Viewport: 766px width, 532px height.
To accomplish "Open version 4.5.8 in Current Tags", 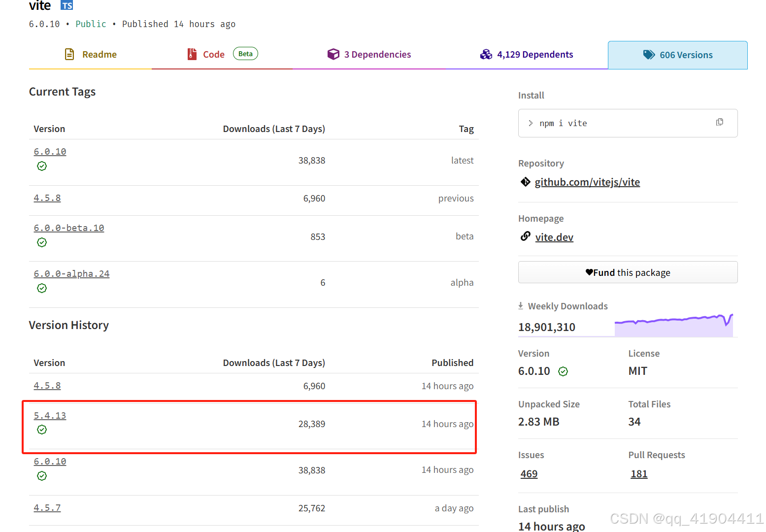I will point(47,198).
